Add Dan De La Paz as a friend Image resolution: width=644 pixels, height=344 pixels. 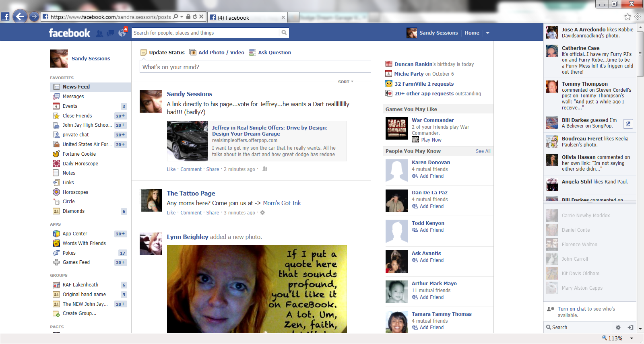point(428,206)
